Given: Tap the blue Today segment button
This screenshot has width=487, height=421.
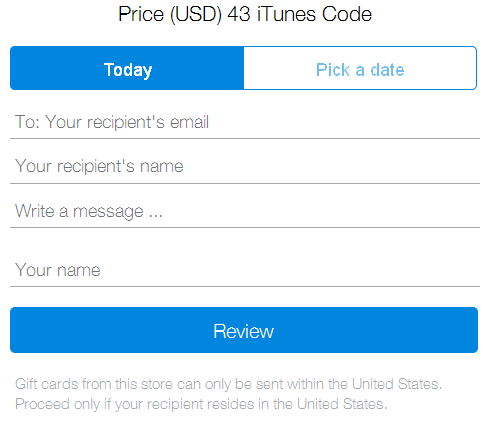Looking at the screenshot, I should (x=127, y=68).
